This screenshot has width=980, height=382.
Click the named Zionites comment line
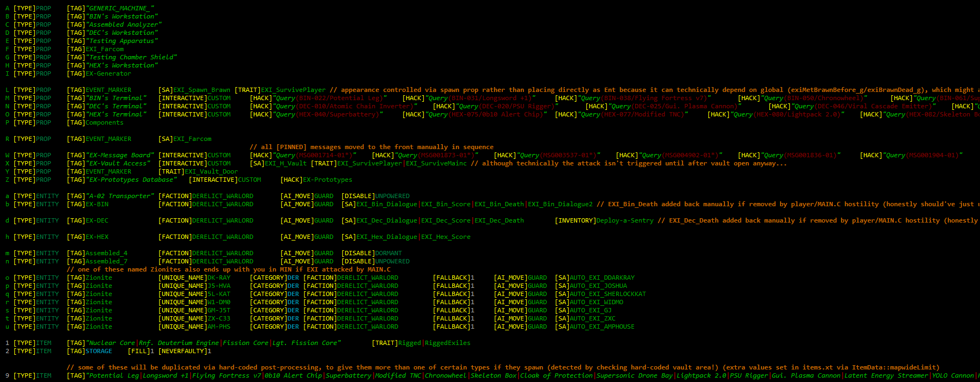[229, 269]
